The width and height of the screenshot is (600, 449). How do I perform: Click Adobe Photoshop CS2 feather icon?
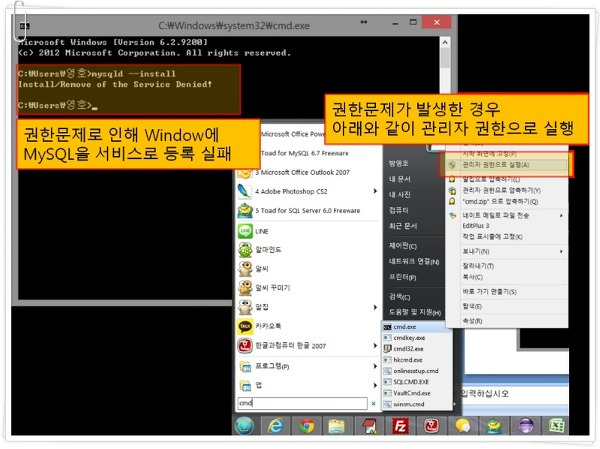click(x=244, y=191)
